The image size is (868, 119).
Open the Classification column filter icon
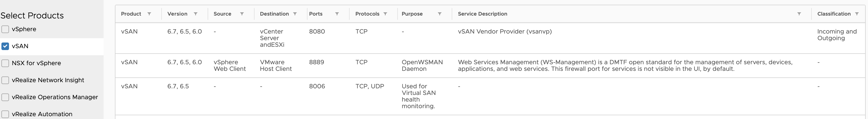tap(857, 14)
